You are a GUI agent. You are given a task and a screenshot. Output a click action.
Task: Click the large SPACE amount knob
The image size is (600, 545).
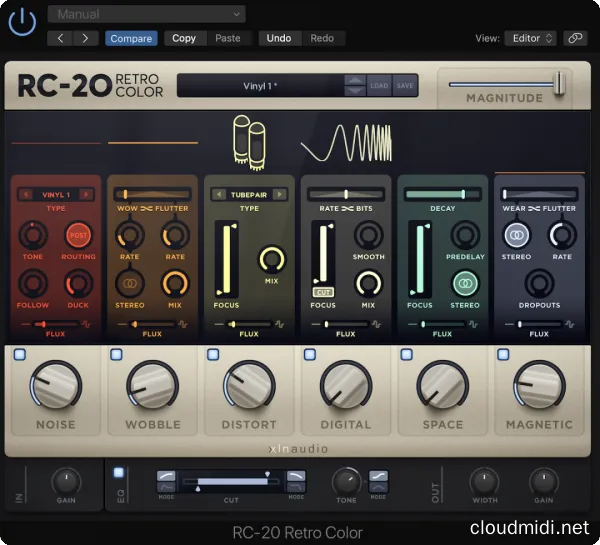(x=443, y=386)
